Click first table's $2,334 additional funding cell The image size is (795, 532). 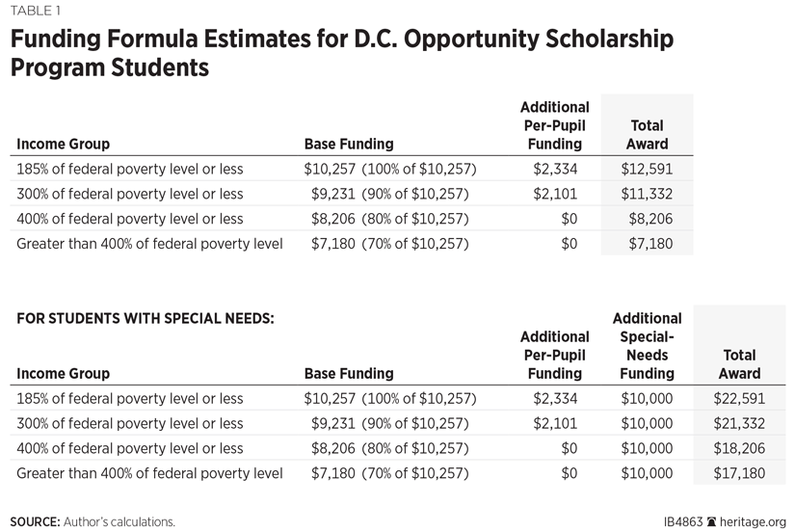coord(555,169)
